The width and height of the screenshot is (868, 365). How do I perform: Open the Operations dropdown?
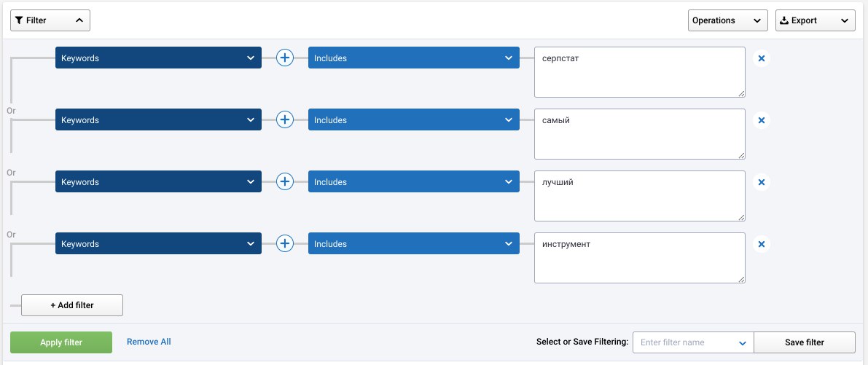click(728, 20)
